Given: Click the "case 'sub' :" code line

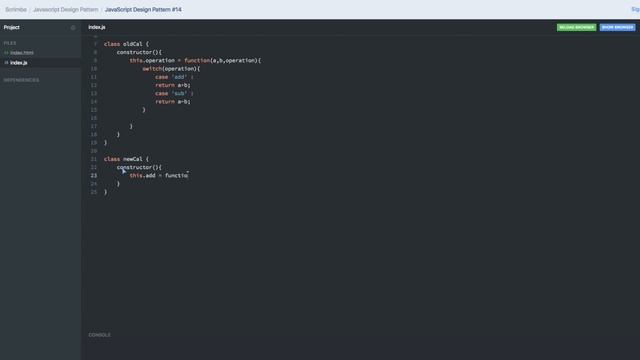Looking at the screenshot, I should (174, 93).
